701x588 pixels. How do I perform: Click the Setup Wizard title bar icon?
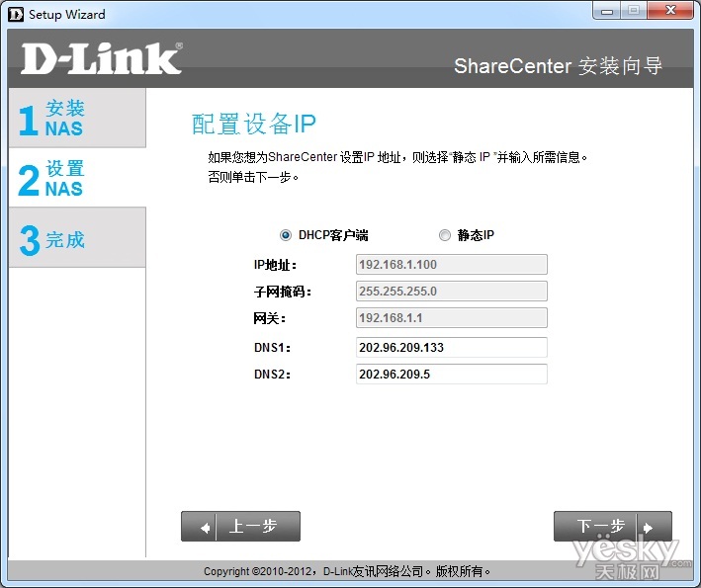point(16,14)
